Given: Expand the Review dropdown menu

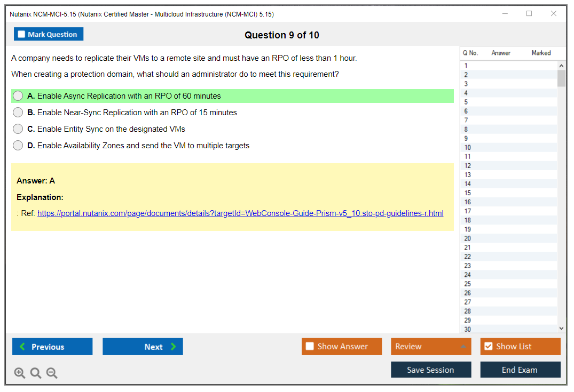Looking at the screenshot, I should click(431, 347).
